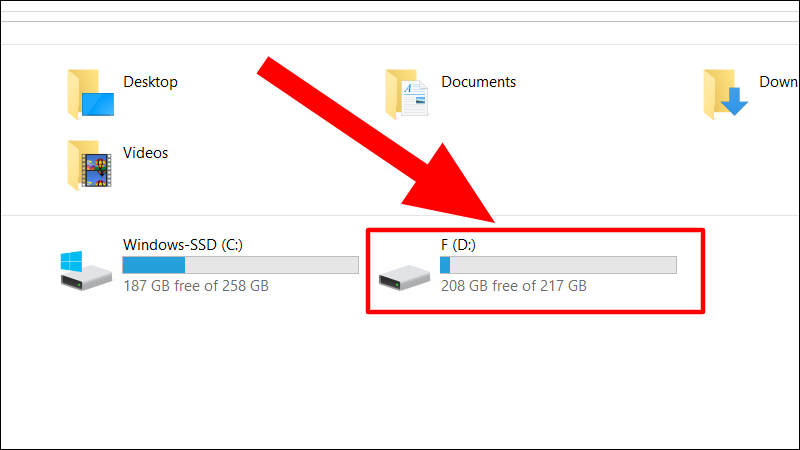Select the Downloads folder icon with blue arrow
The height and width of the screenshot is (450, 800).
click(725, 94)
